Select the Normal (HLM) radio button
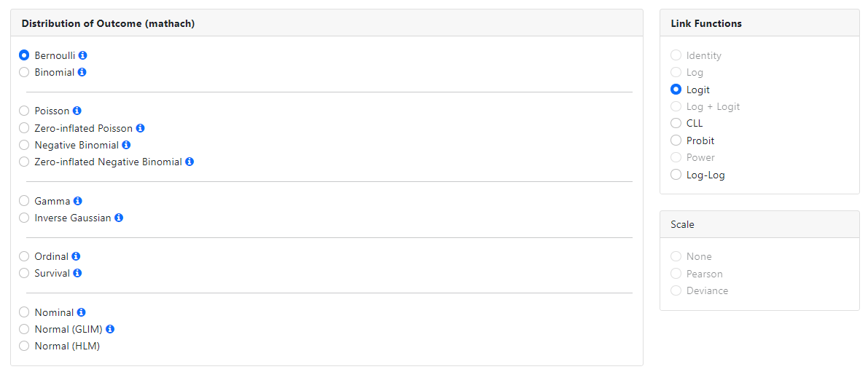 24,346
